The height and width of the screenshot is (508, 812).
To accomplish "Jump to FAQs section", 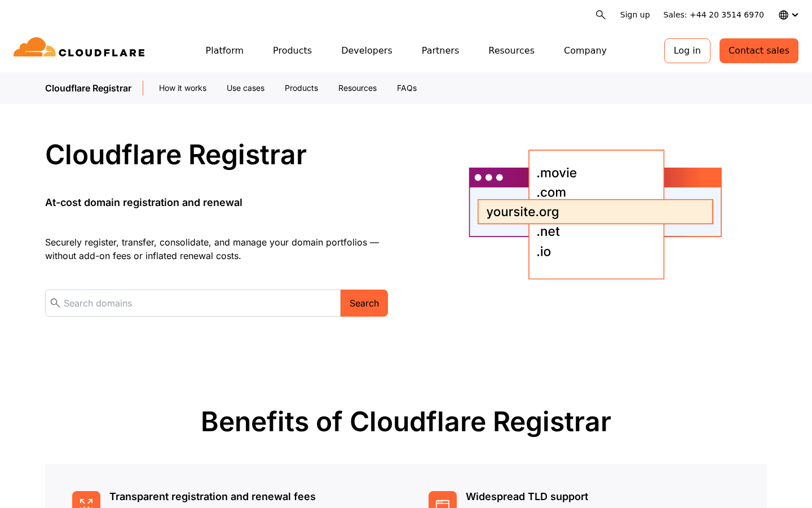I will (407, 88).
